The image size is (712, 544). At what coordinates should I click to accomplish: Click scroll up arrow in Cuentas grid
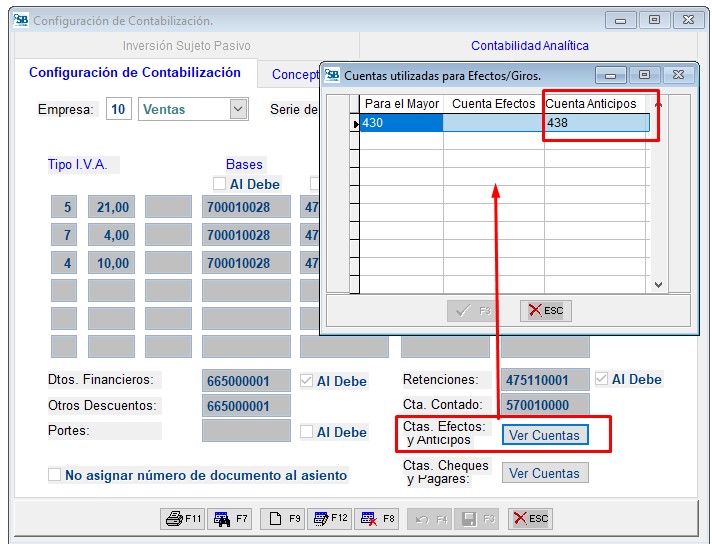(x=658, y=105)
